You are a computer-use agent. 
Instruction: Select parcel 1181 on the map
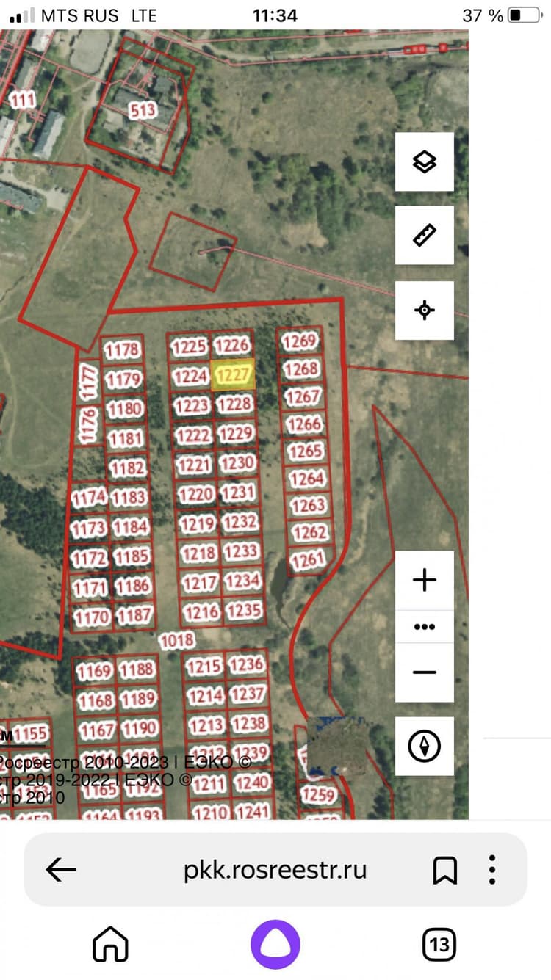coord(126,439)
